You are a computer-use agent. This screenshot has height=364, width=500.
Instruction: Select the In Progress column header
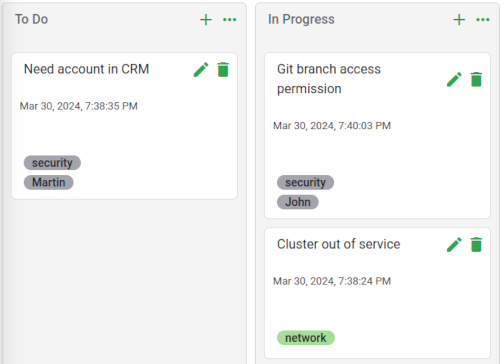(301, 19)
